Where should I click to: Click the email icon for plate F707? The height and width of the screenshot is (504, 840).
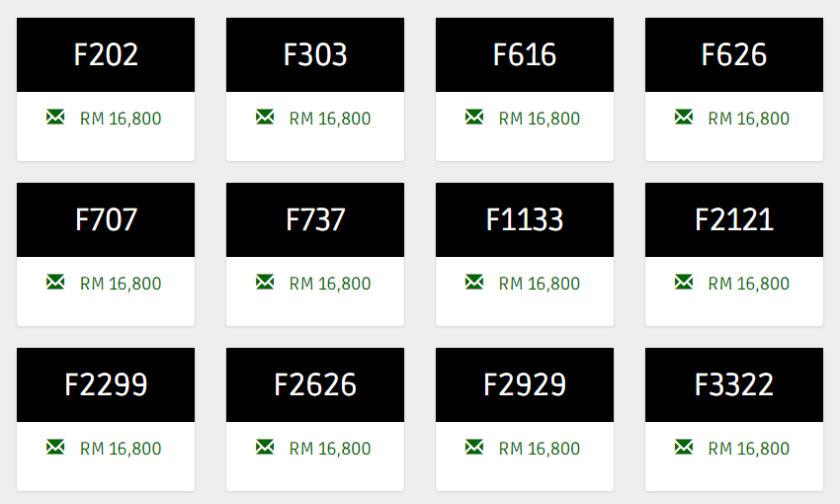(55, 282)
